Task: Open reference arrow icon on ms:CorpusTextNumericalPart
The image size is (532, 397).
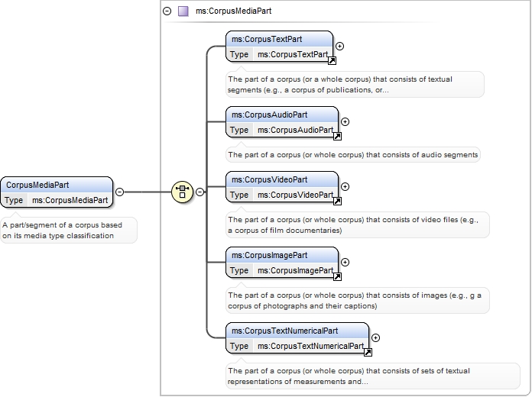Action: (x=368, y=352)
